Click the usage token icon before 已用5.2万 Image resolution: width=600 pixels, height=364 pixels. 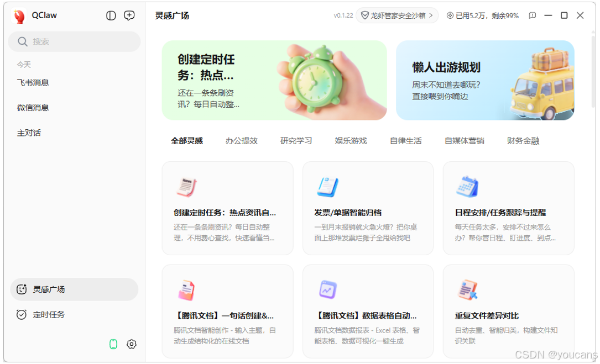coord(450,15)
